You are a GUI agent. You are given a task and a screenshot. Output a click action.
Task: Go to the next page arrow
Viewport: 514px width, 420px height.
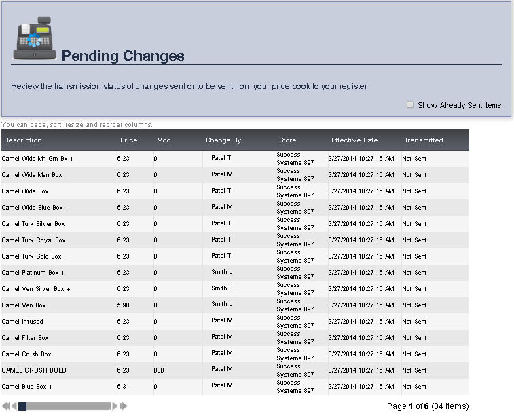[115, 406]
